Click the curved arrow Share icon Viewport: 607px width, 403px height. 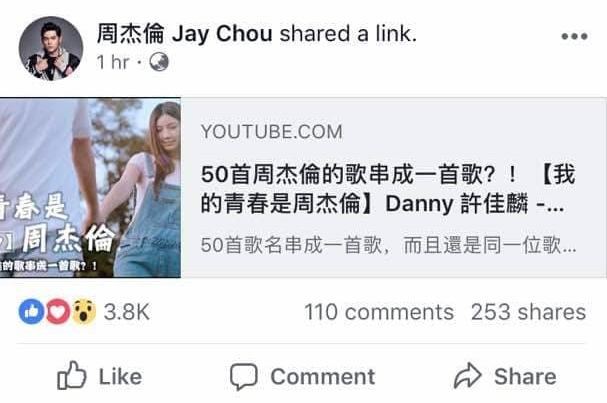click(x=468, y=375)
